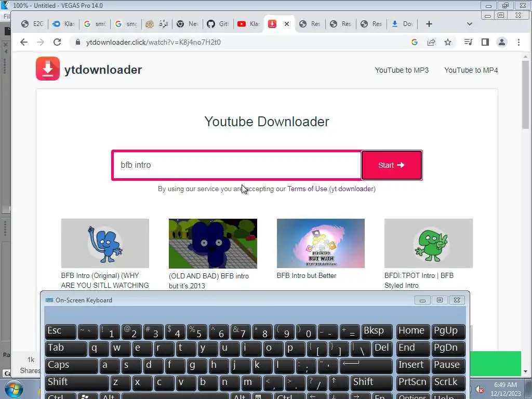The image size is (532, 399).
Task: Open the Terms of Use link
Action: (x=308, y=189)
